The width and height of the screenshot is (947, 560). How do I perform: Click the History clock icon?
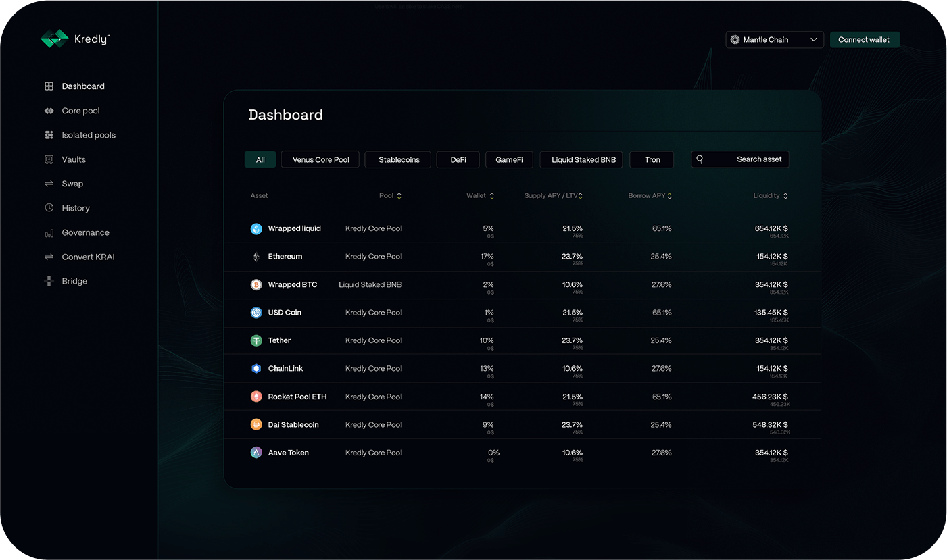point(49,208)
